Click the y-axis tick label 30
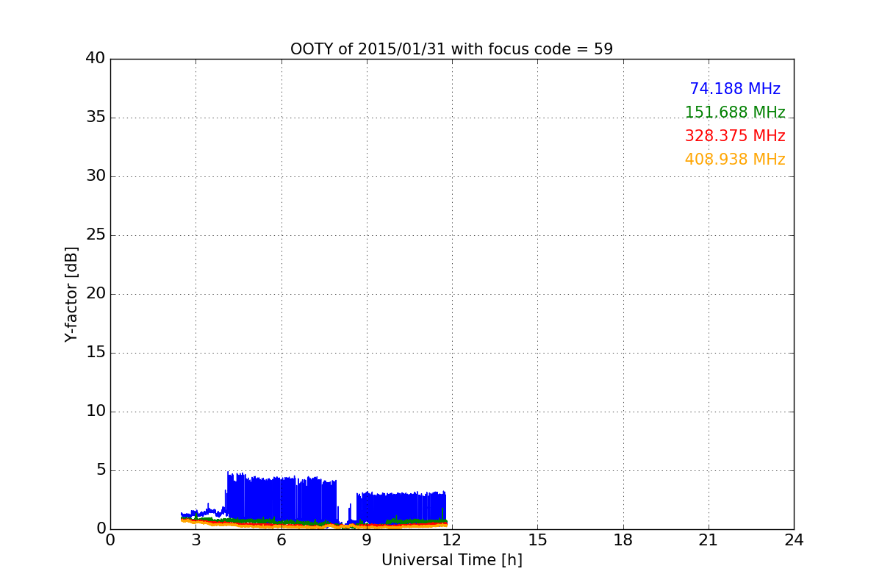 tap(96, 176)
